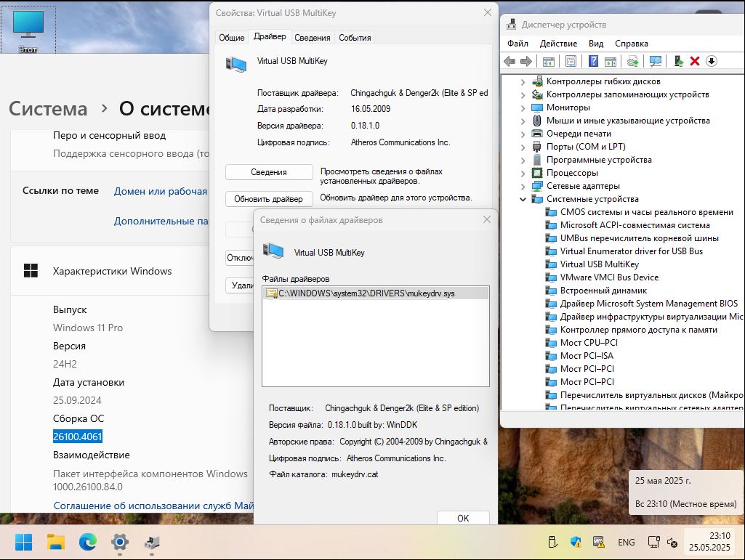Open the Файл menu in Device Manager

pos(518,44)
